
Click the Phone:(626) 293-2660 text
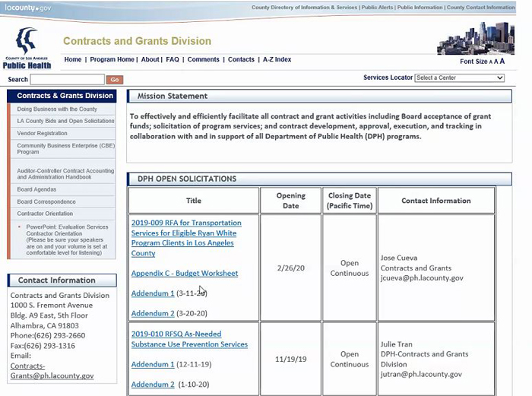point(48,336)
